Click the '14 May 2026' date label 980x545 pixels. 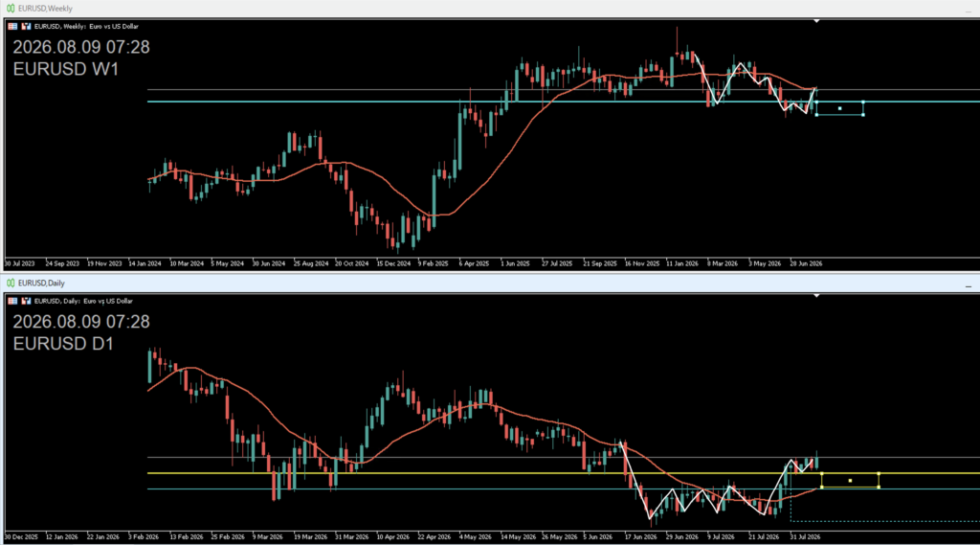tap(518, 537)
